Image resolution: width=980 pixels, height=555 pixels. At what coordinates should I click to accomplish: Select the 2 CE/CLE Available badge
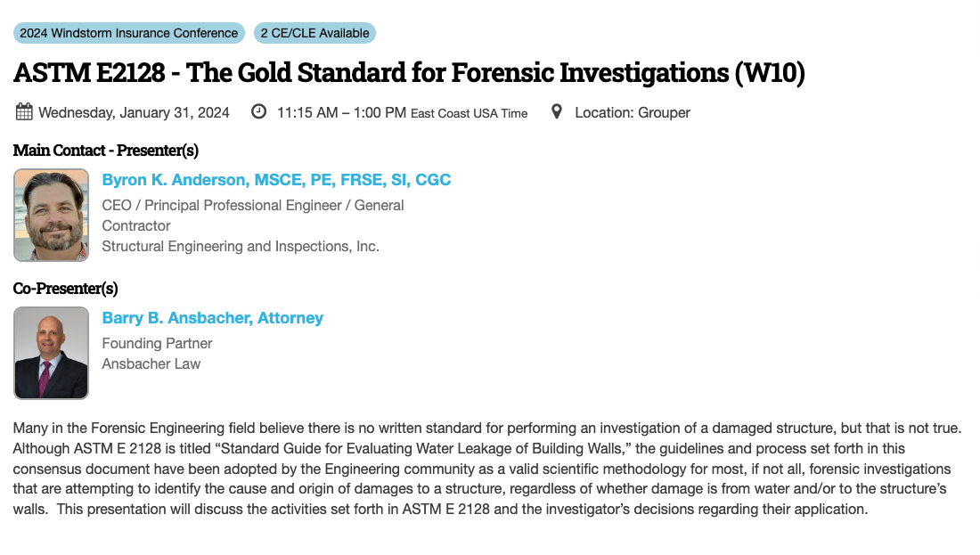click(314, 32)
